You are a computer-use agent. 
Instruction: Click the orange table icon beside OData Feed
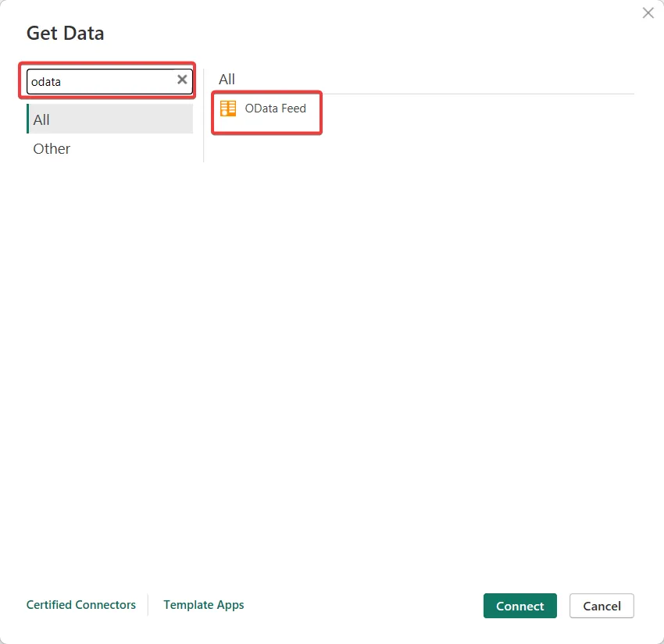click(228, 109)
